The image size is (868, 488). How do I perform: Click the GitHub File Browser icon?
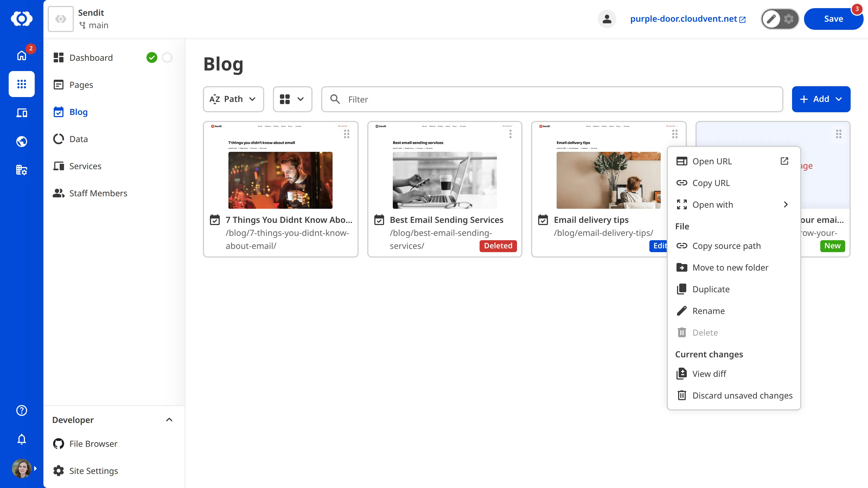pyautogui.click(x=59, y=444)
